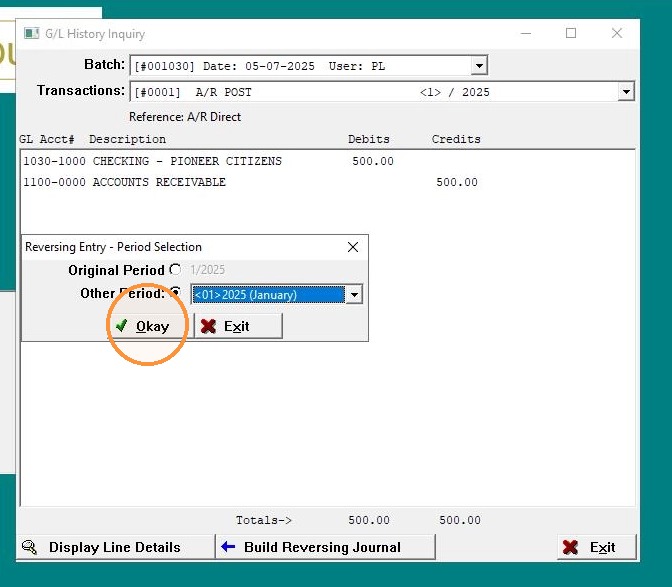Click the grayed 1/2025 original period text
This screenshot has height=587, width=672.
[x=207, y=270]
